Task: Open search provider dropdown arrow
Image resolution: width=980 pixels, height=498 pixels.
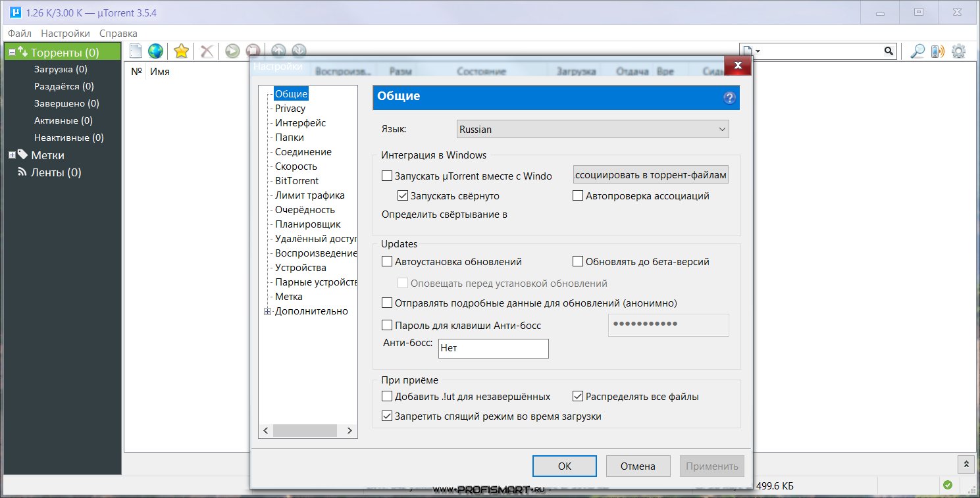Action: [758, 51]
